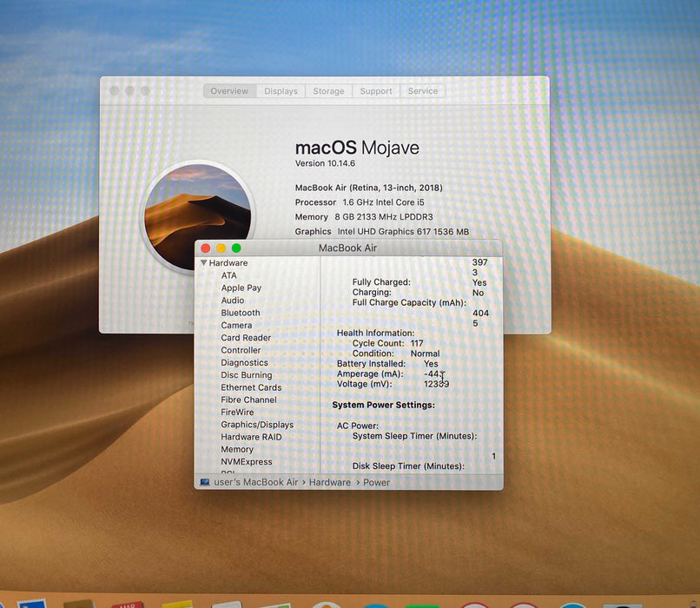This screenshot has width=700, height=608.
Task: Switch to the Overview tab
Action: pos(229,91)
